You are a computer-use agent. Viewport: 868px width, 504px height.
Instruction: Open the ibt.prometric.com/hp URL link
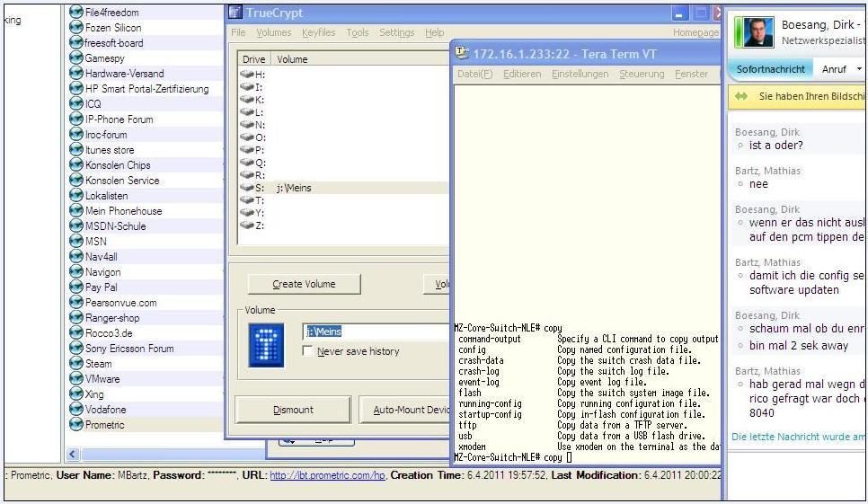point(327,475)
